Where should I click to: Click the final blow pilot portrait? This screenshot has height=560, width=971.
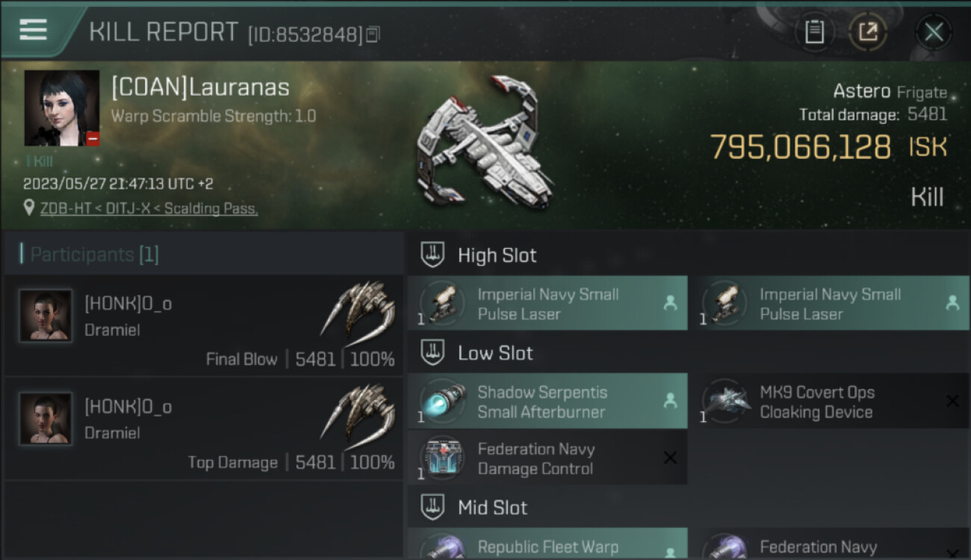[46, 316]
